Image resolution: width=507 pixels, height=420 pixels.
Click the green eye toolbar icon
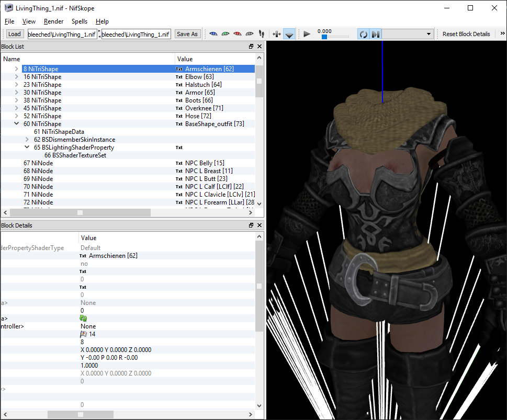(x=226, y=33)
